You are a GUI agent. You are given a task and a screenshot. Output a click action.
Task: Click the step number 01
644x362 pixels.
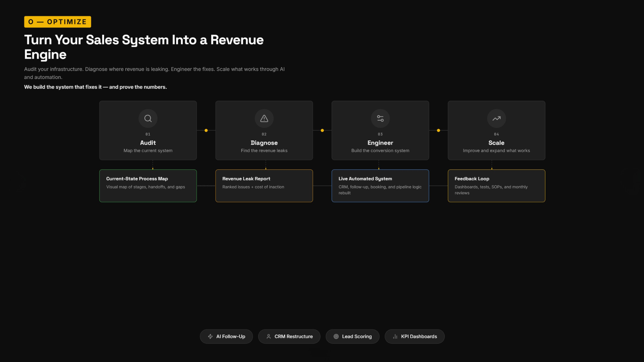(148, 134)
